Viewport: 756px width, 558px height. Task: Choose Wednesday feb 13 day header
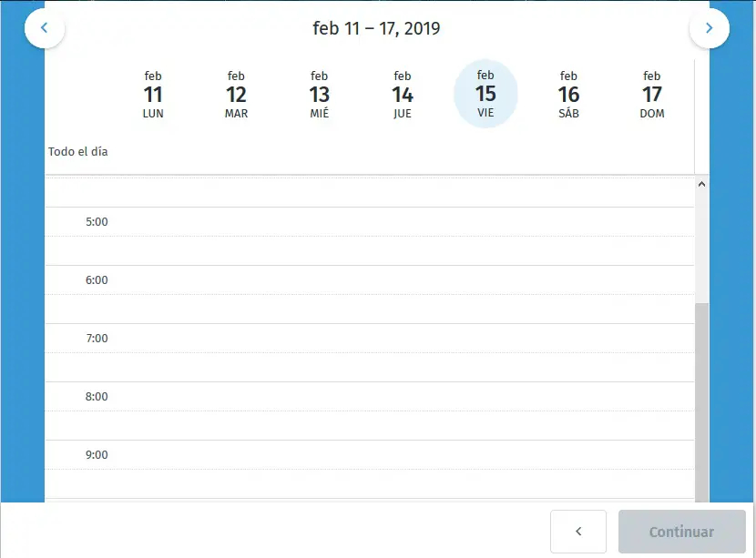319,95
